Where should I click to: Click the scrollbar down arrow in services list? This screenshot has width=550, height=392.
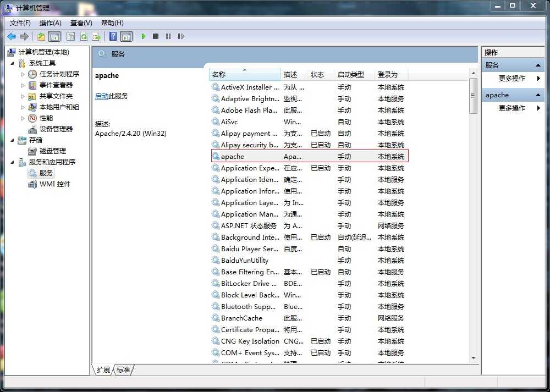point(473,358)
